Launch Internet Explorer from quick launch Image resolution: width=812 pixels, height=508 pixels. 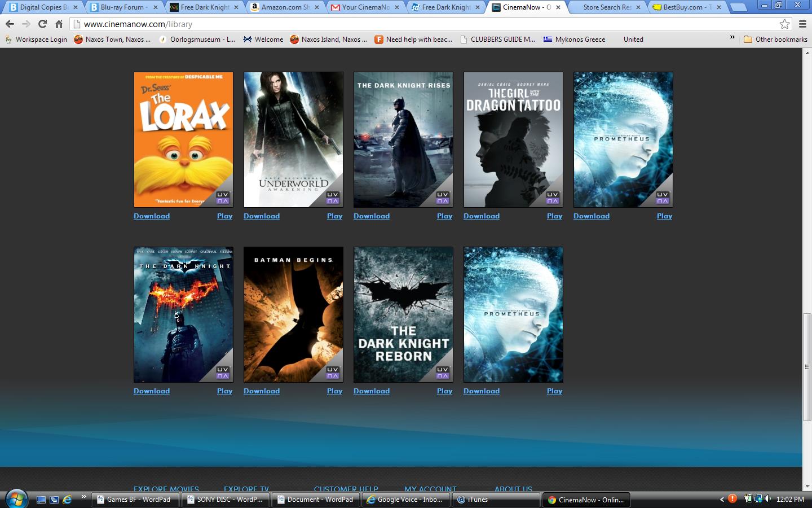(x=67, y=500)
